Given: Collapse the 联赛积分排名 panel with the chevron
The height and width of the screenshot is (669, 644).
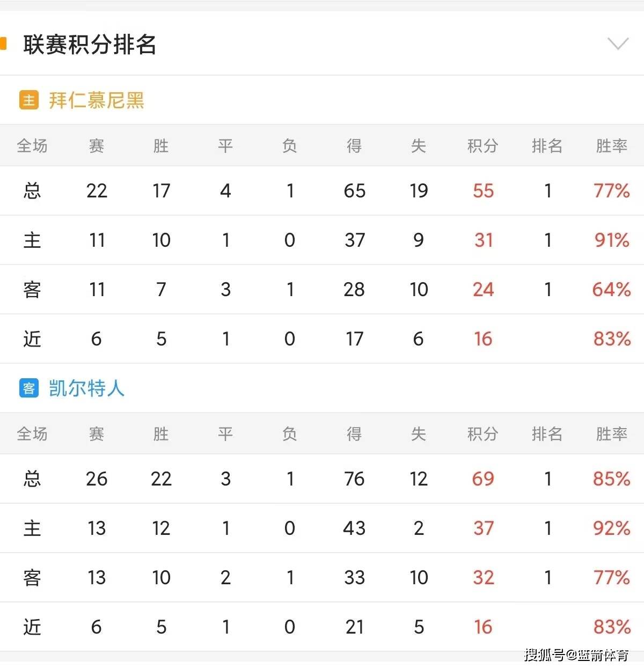Looking at the screenshot, I should click(618, 42).
